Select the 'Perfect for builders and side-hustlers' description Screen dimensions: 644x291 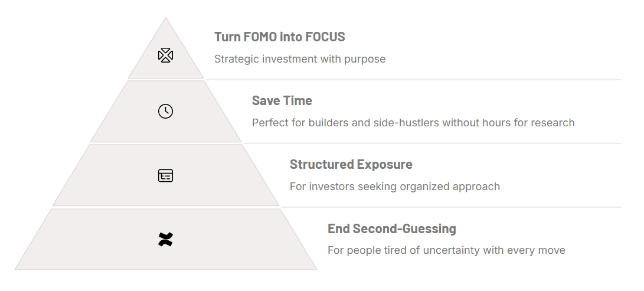(413, 123)
